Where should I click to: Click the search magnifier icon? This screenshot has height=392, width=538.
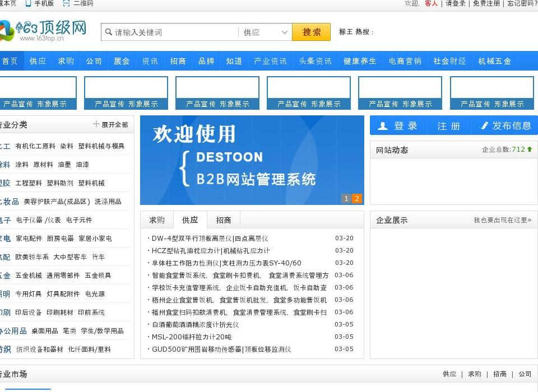[108, 32]
